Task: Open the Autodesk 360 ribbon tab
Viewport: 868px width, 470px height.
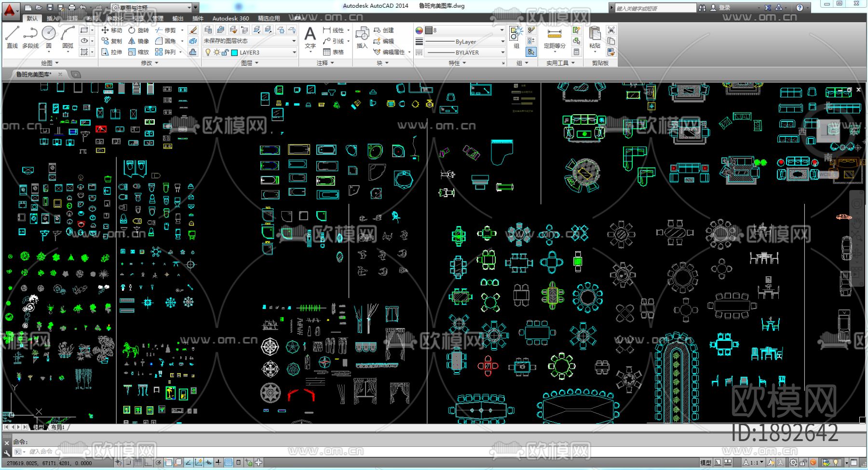Action: (x=231, y=18)
